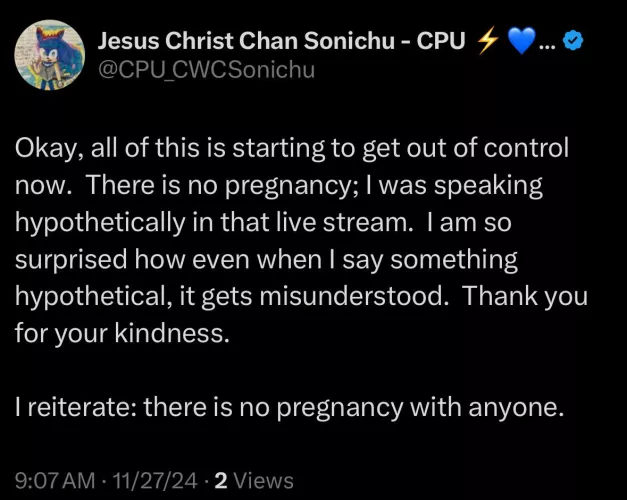This screenshot has width=627, height=500.
Task: Click the word "surprised" in the post
Action: tap(64, 260)
